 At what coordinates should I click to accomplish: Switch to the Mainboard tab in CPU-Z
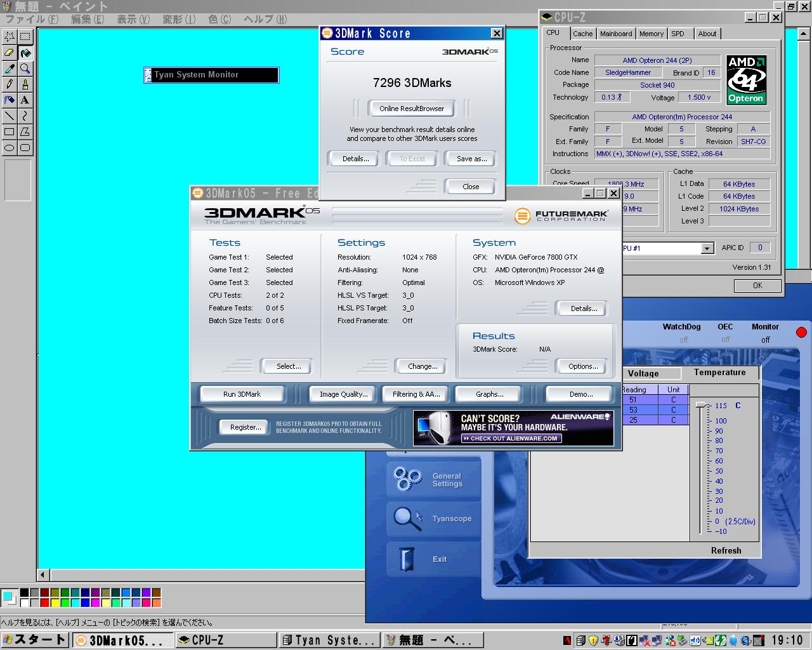616,34
